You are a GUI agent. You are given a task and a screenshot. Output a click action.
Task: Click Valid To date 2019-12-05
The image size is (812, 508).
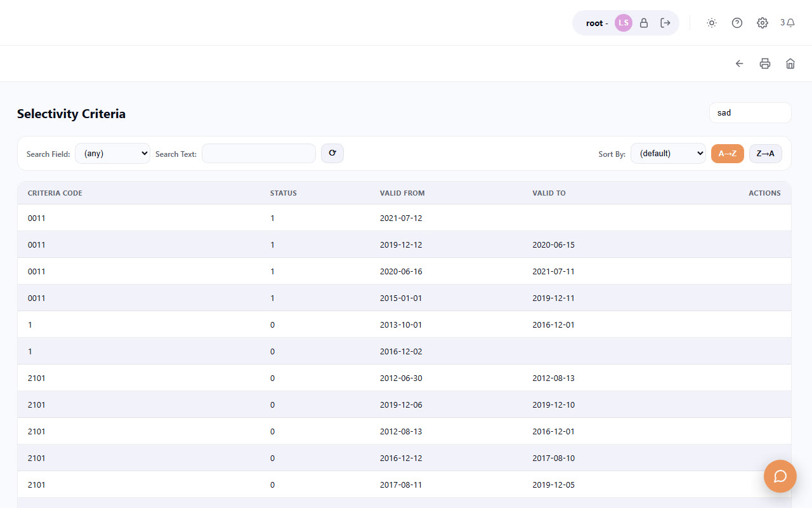tap(554, 485)
